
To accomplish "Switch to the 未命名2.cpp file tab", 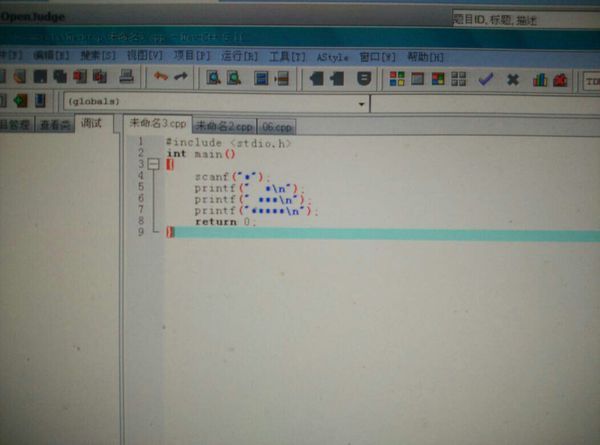I will [223, 126].
